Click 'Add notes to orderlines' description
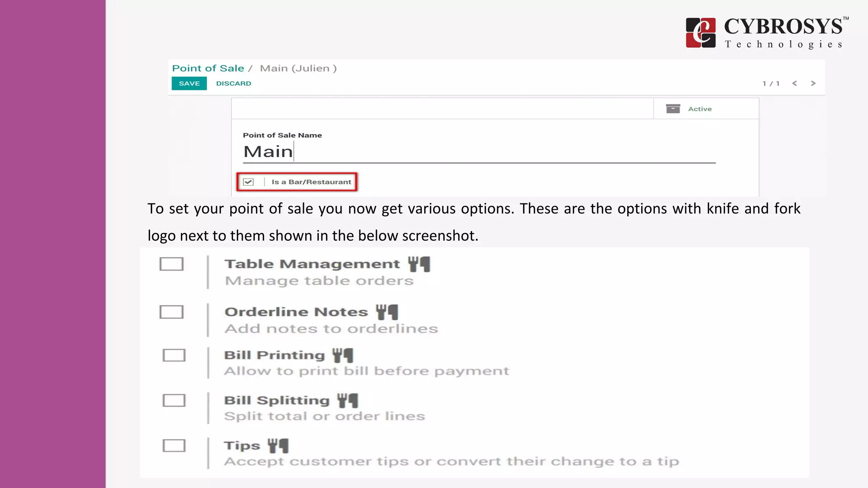This screenshot has width=868, height=488. coord(331,329)
